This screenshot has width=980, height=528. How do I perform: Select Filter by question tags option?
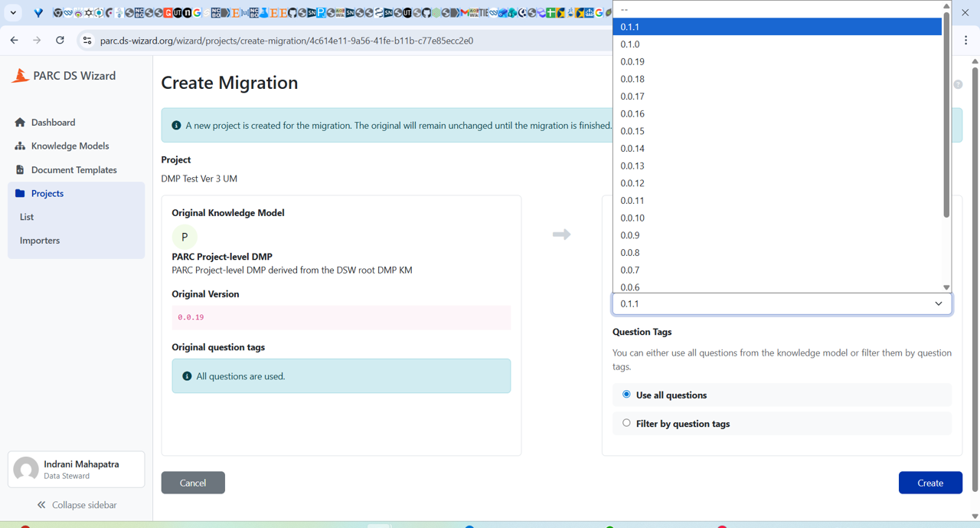click(626, 423)
